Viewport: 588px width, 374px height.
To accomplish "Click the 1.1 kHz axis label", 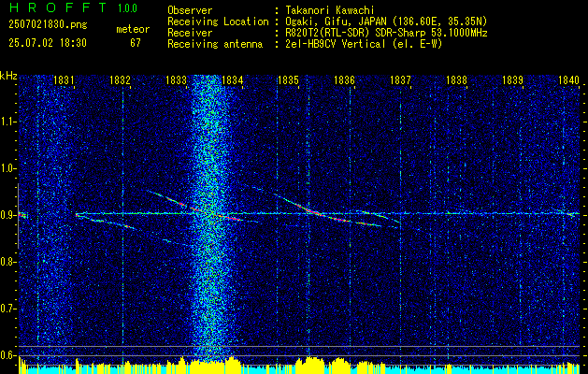I will point(8,122).
